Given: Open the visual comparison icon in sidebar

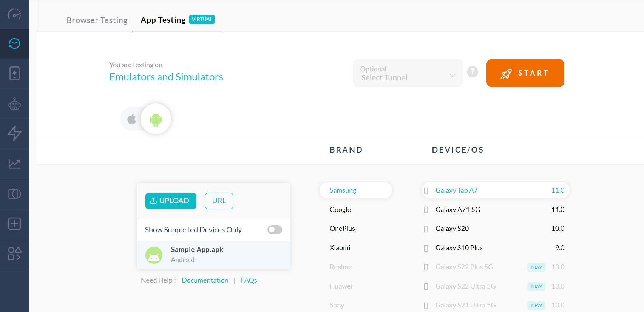Looking at the screenshot, I should pyautogui.click(x=14, y=194).
